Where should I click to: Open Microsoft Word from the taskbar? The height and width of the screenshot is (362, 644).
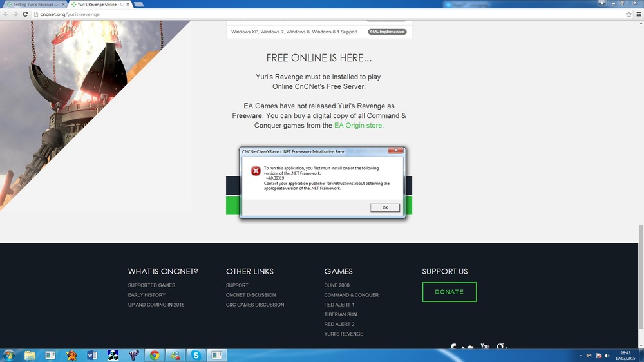92,355
